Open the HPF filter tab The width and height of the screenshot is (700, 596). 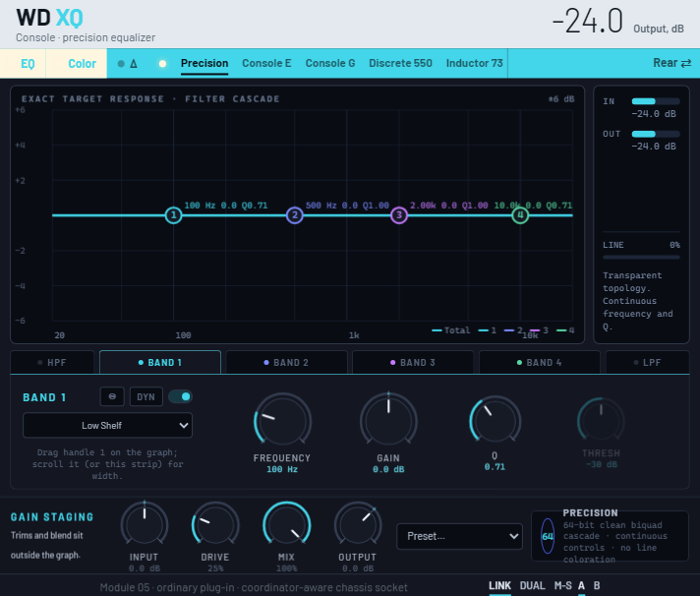[52, 363]
